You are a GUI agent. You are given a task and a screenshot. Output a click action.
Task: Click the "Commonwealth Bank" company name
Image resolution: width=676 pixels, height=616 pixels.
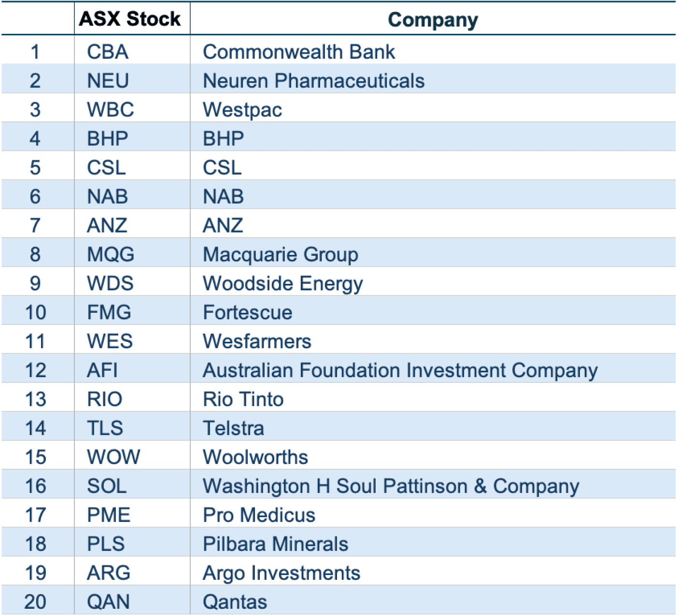[299, 52]
